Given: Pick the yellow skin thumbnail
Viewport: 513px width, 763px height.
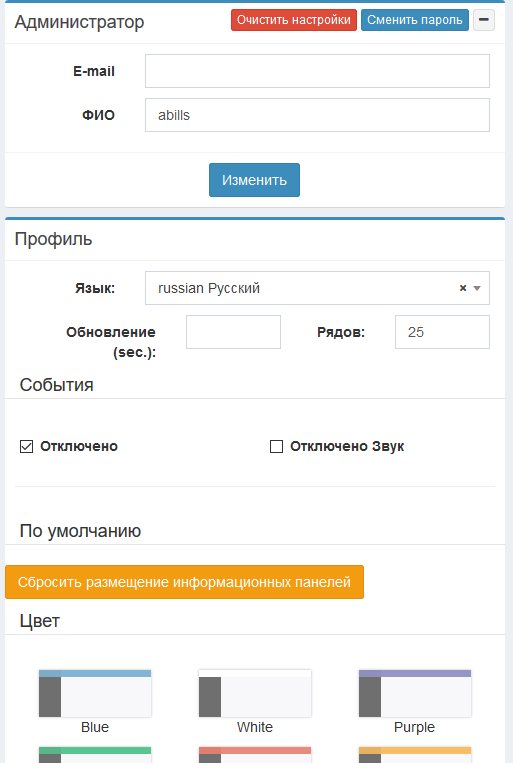Looking at the screenshot, I should [415, 755].
